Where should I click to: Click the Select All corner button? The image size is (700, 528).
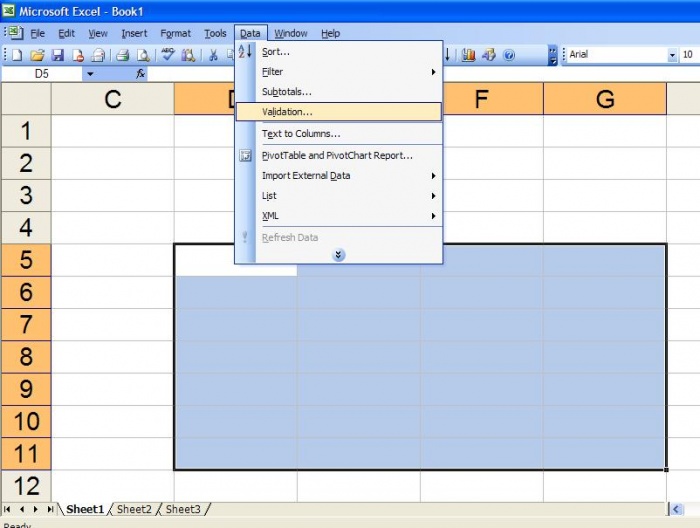pos(26,99)
